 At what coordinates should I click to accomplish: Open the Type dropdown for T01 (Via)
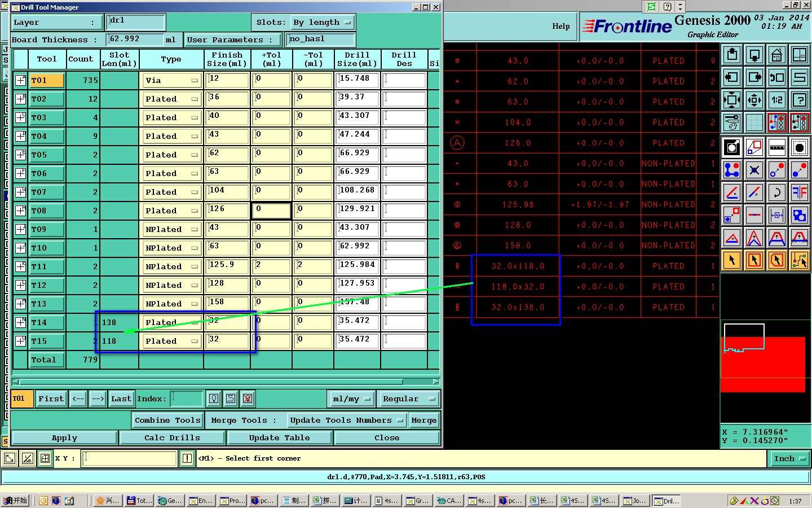coord(171,80)
